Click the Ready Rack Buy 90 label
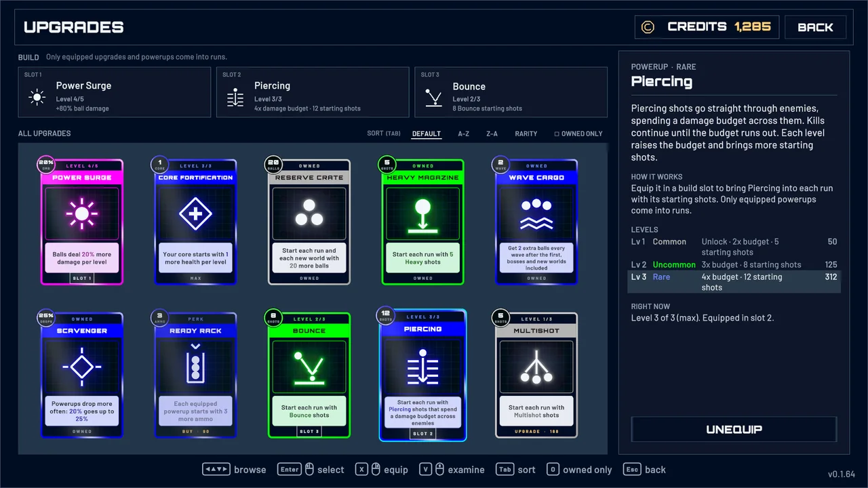This screenshot has width=868, height=488. [195, 431]
